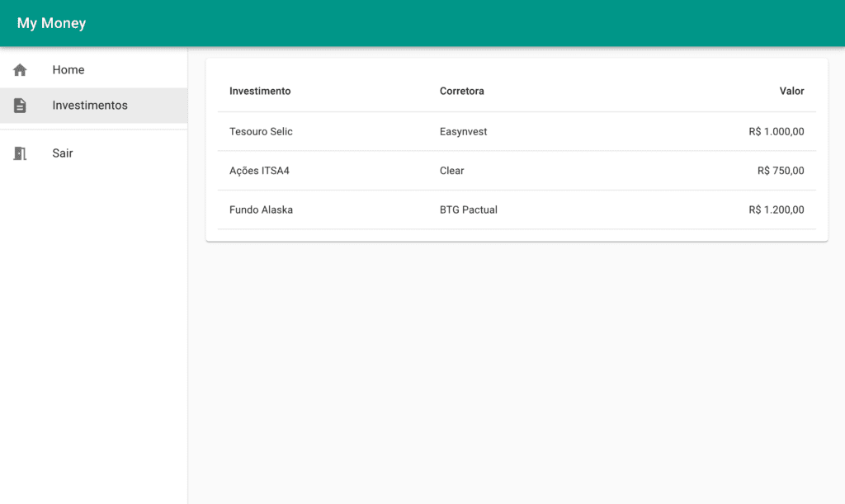Open Home from the sidebar menu
The image size is (845, 504).
[x=68, y=70]
